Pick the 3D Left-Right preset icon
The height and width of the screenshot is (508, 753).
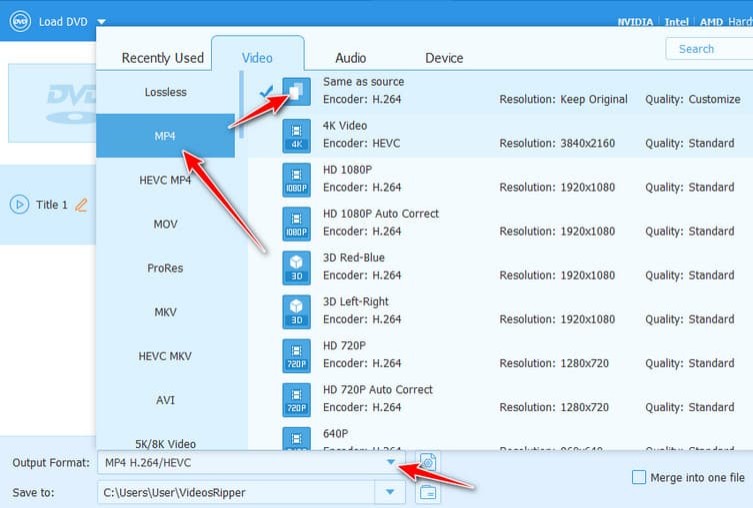tap(296, 312)
